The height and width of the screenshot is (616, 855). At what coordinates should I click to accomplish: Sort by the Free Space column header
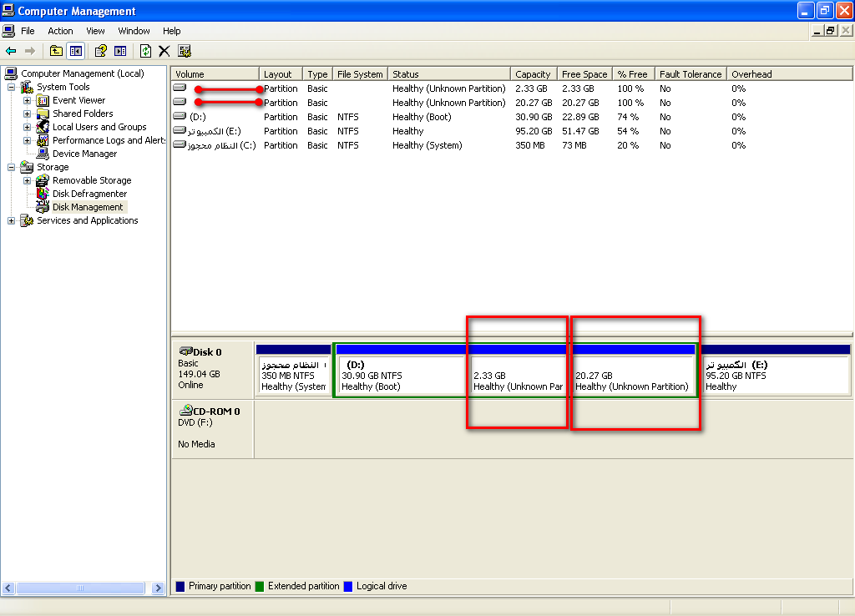coord(584,74)
